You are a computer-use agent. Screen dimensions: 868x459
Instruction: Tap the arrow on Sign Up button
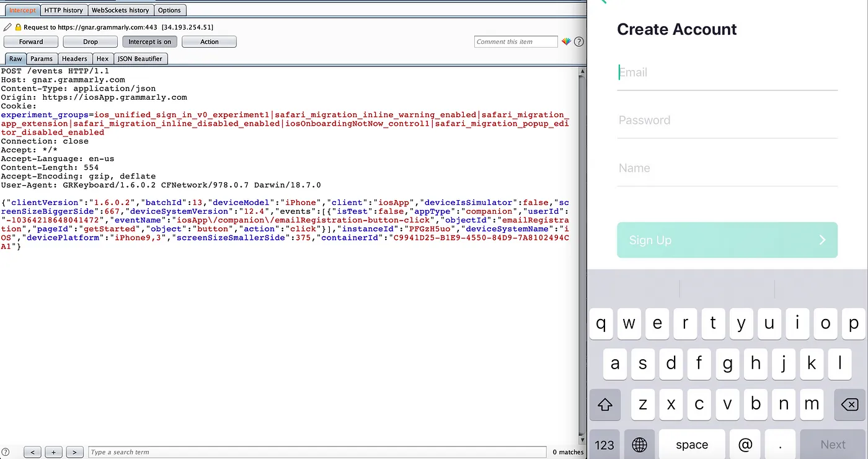pyautogui.click(x=822, y=240)
